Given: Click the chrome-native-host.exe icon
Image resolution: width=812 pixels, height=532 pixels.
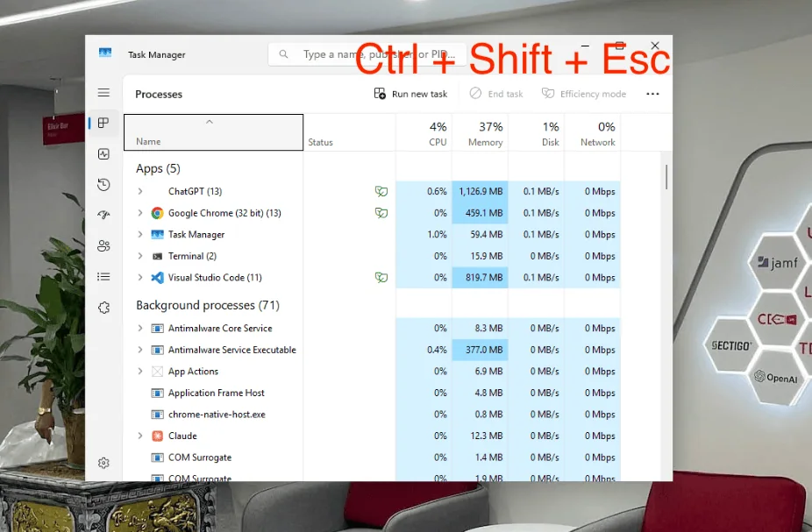Looking at the screenshot, I should tap(158, 415).
